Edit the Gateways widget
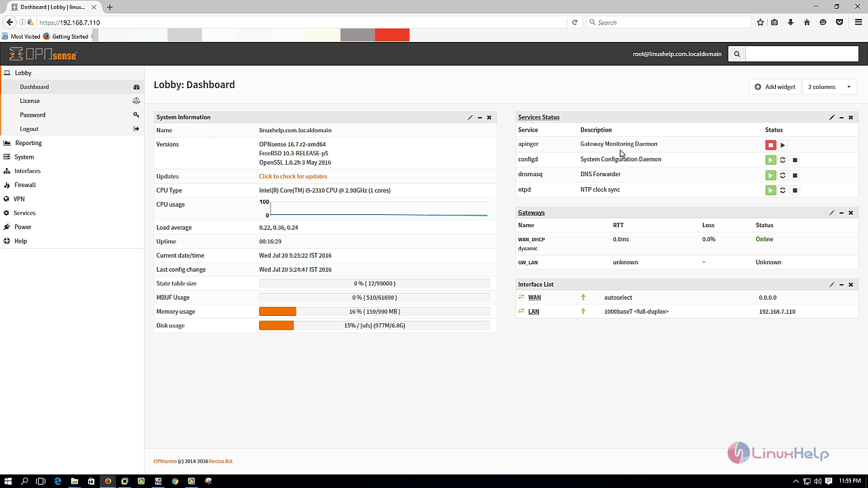 point(831,213)
